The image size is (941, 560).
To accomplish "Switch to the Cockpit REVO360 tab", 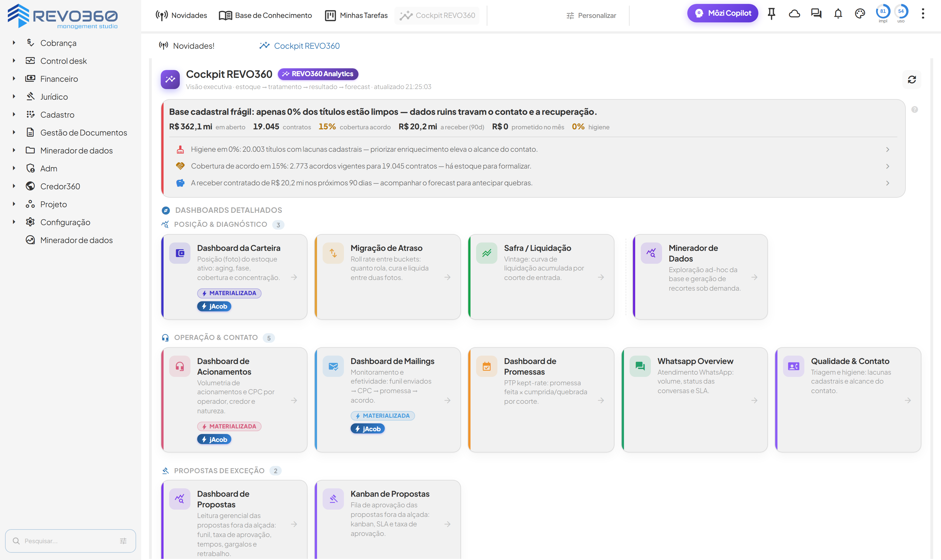I will tap(299, 46).
